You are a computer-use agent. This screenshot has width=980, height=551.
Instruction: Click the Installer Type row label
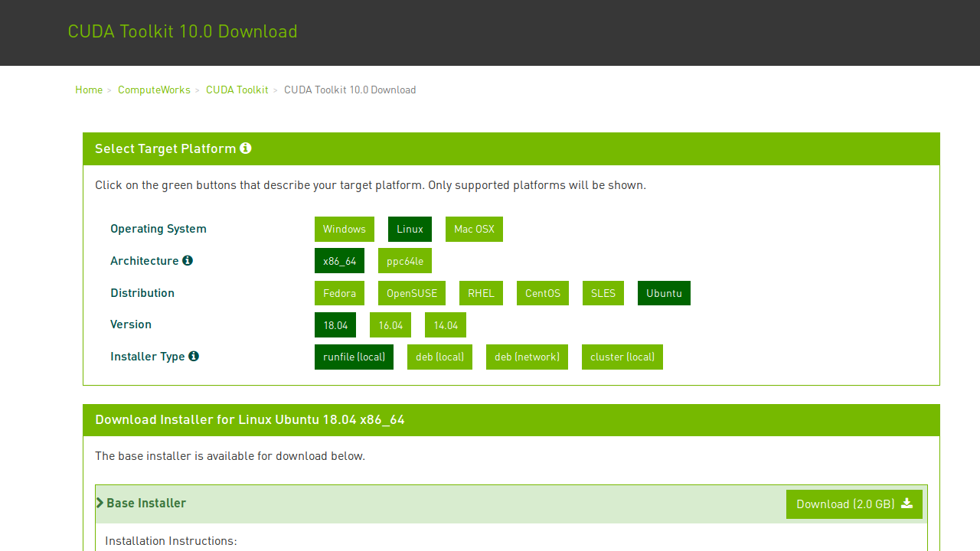click(x=148, y=357)
